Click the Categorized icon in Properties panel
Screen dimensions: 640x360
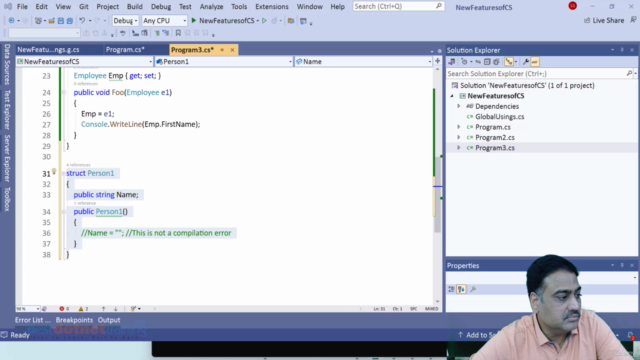451,289
